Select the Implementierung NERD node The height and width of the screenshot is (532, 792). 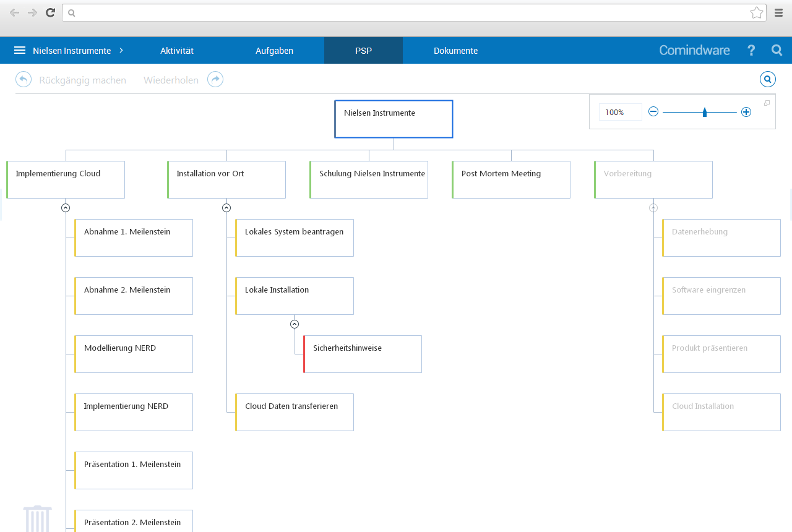tap(134, 412)
